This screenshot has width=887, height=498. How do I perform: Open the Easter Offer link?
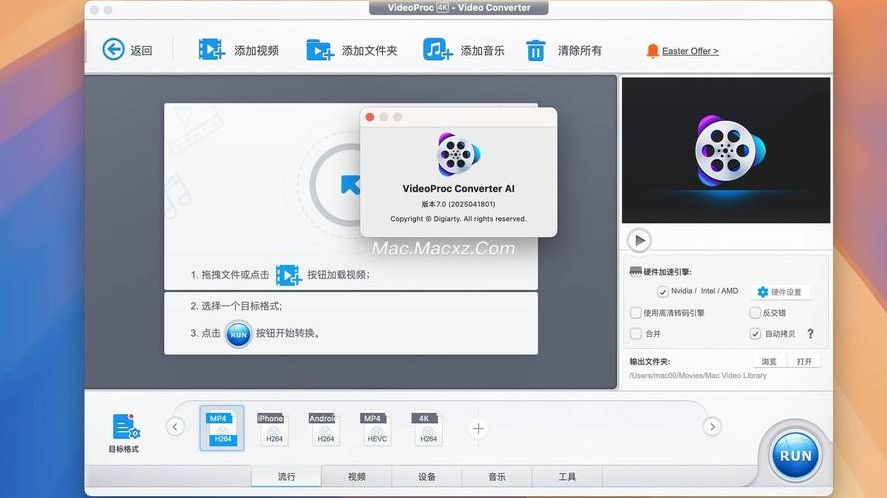coord(690,51)
